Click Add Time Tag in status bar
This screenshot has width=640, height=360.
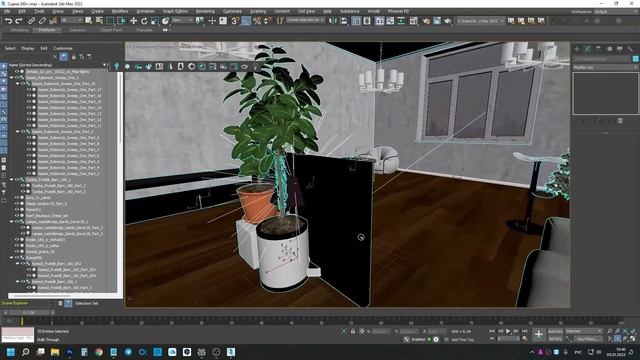click(x=462, y=340)
